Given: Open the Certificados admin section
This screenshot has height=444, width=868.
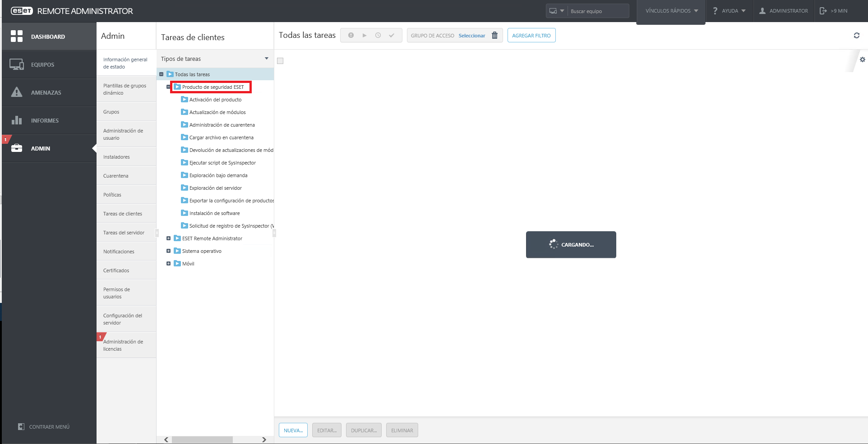Looking at the screenshot, I should pyautogui.click(x=126, y=270).
